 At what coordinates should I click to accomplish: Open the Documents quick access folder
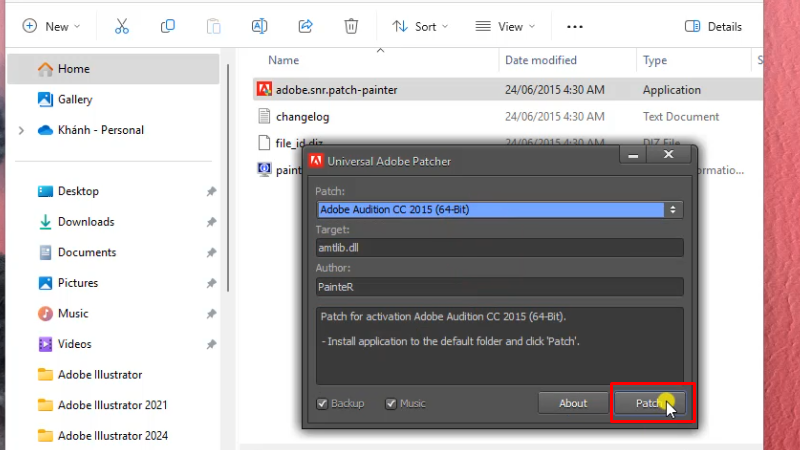87,253
